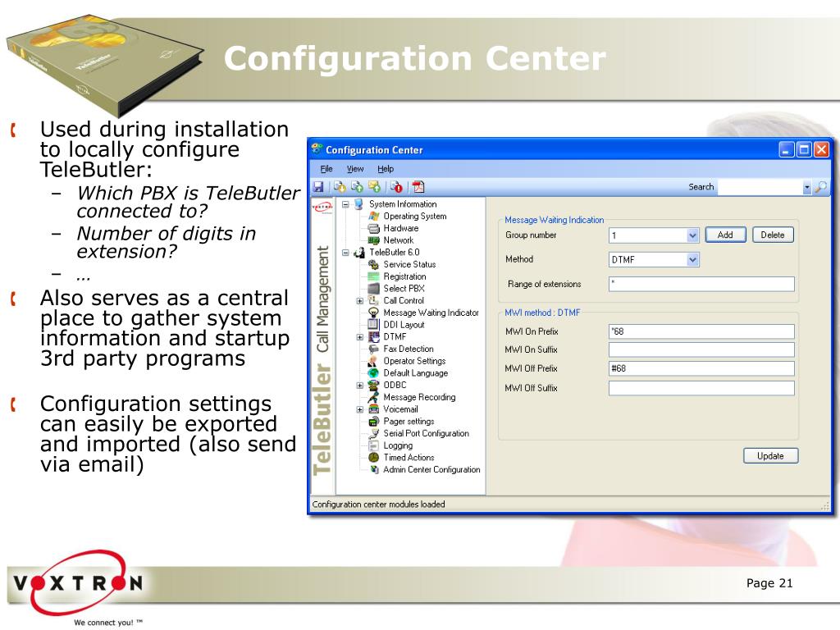Click the Operator Settings person icon
The height and width of the screenshot is (630, 840).
point(374,361)
